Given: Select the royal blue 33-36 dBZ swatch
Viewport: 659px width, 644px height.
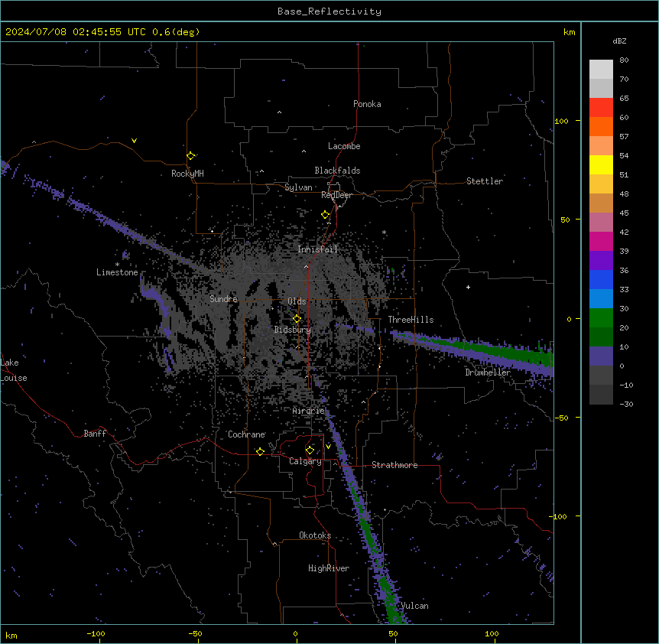Looking at the screenshot, I should [x=601, y=279].
